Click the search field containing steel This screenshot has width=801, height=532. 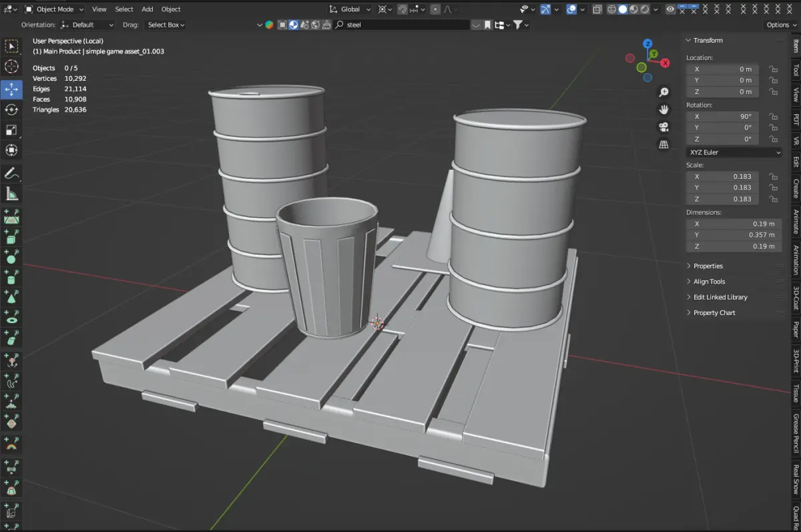(402, 25)
